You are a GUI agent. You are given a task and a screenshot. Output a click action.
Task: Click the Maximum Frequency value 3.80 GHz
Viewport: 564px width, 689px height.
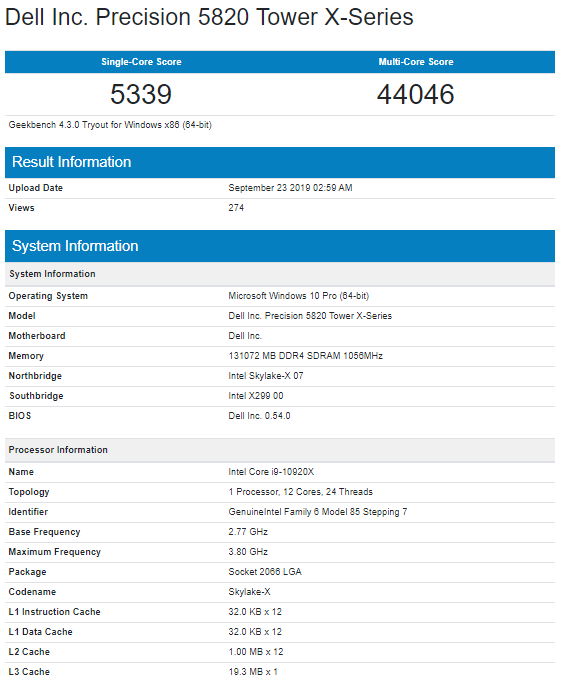click(248, 552)
